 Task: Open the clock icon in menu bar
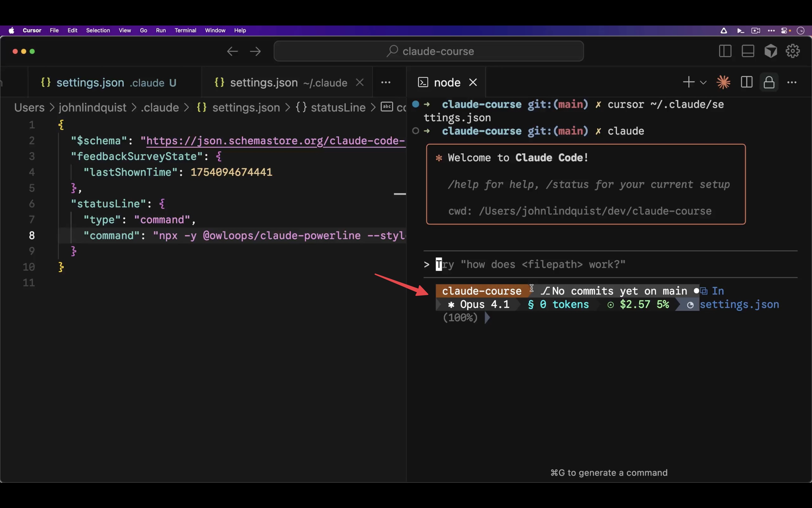click(x=801, y=31)
